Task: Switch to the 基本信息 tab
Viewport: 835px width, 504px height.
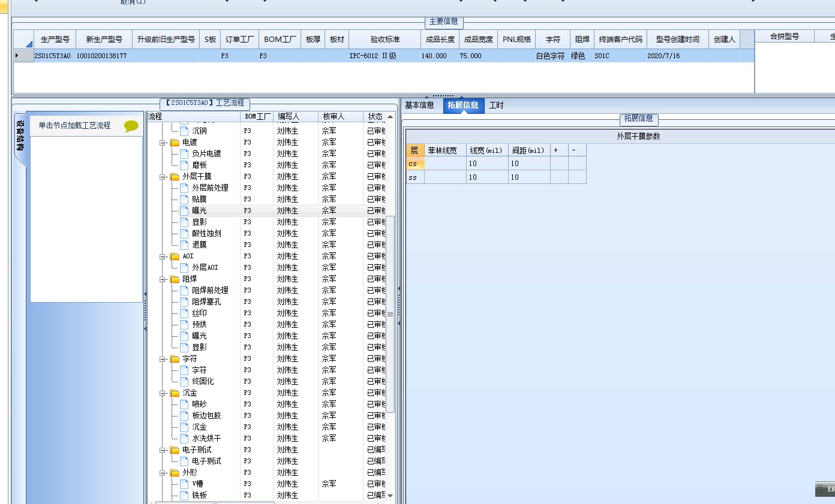Action: tap(419, 105)
